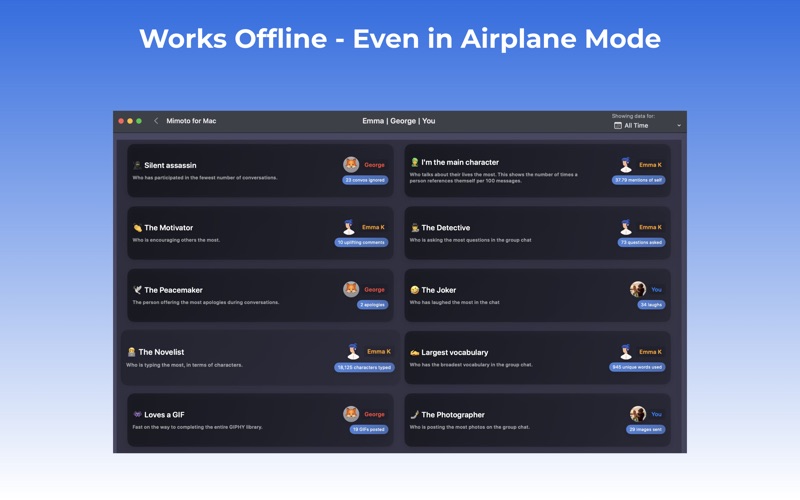Select The Joker title
Screen dimensions: 800x500
pyautogui.click(x=439, y=290)
